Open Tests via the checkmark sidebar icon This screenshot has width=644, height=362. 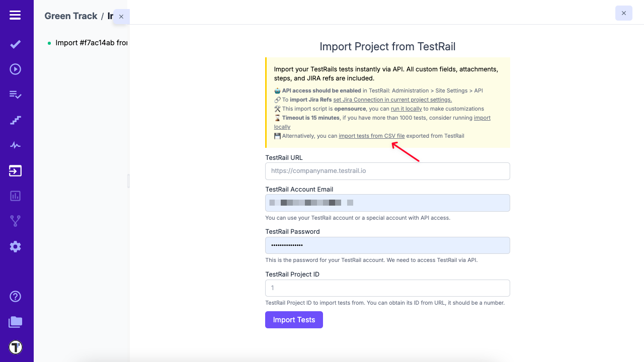[x=15, y=44]
